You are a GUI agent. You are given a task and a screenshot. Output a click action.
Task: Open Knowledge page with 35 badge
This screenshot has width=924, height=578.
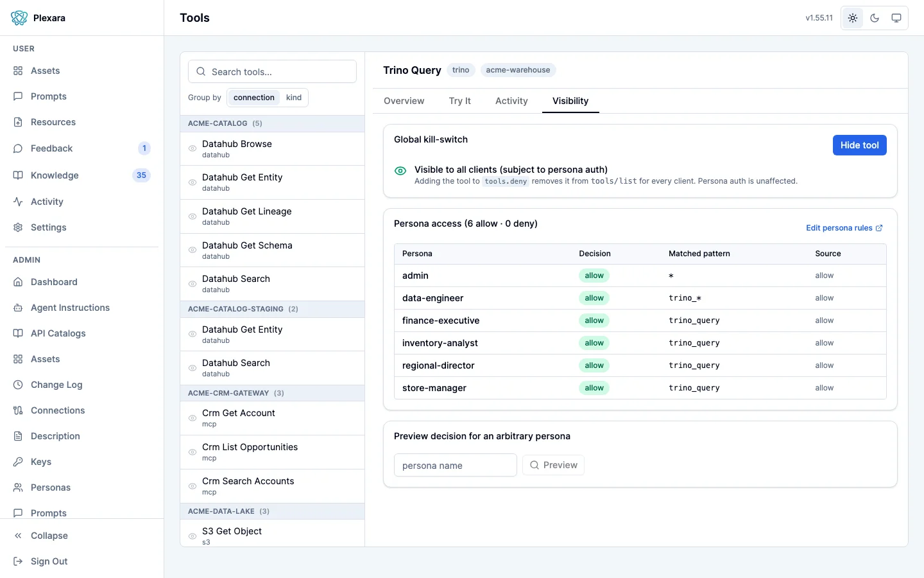click(x=81, y=175)
